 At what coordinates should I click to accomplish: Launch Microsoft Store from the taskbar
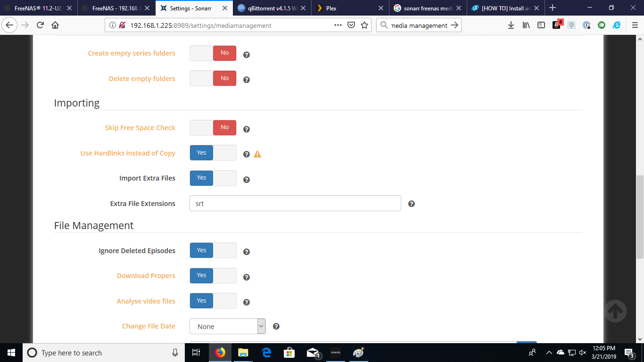pyautogui.click(x=289, y=353)
